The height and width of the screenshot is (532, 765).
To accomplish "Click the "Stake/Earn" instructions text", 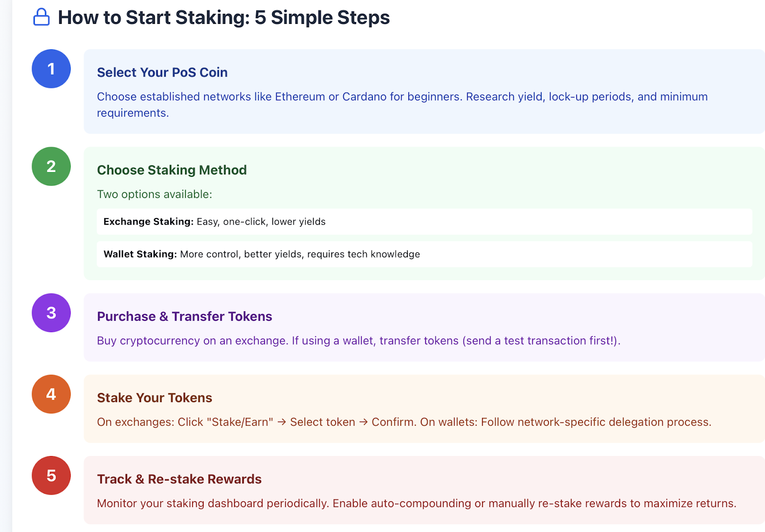I will [404, 422].
